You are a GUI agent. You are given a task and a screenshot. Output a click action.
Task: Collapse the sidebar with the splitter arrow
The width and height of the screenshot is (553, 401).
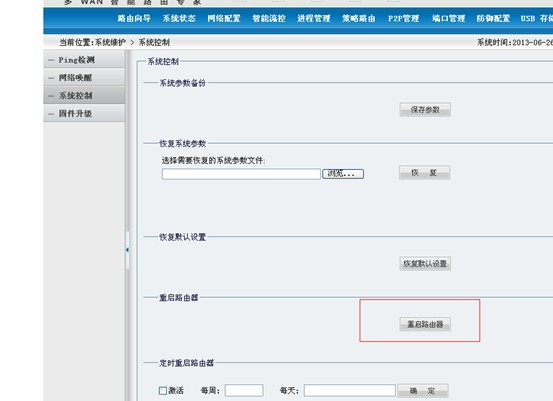tap(127, 250)
